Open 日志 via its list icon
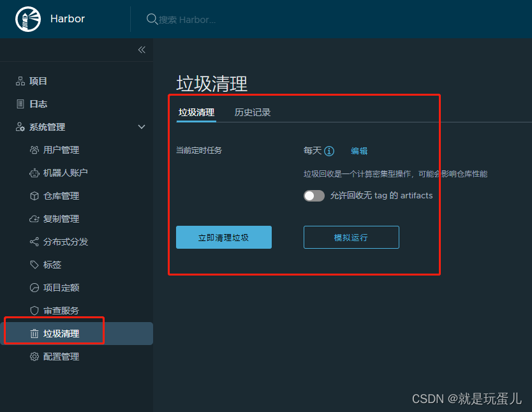 20,104
